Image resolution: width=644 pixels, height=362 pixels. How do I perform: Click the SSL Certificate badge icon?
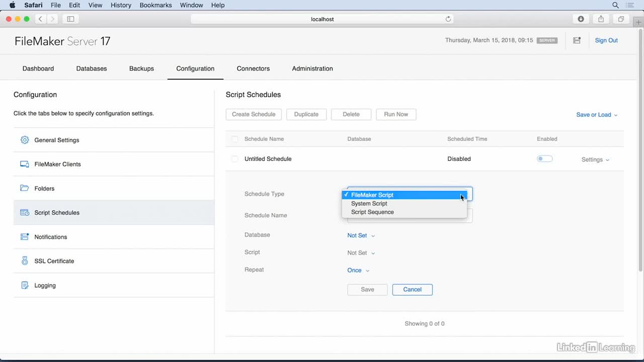[x=25, y=261]
